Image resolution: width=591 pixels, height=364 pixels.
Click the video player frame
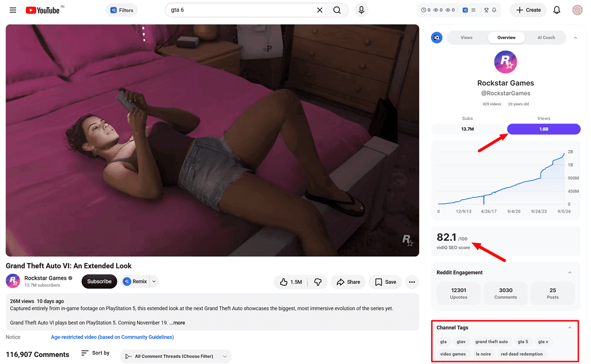click(x=212, y=140)
